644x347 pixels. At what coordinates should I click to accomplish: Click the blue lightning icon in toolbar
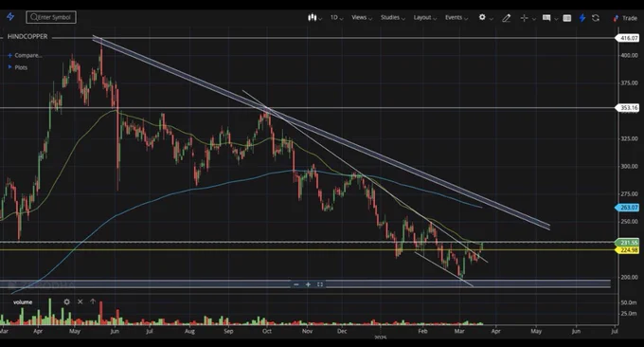coord(582,18)
